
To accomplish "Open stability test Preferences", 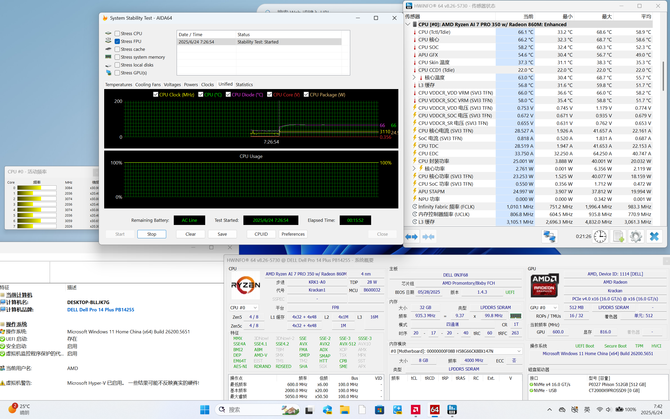I will (x=293, y=234).
